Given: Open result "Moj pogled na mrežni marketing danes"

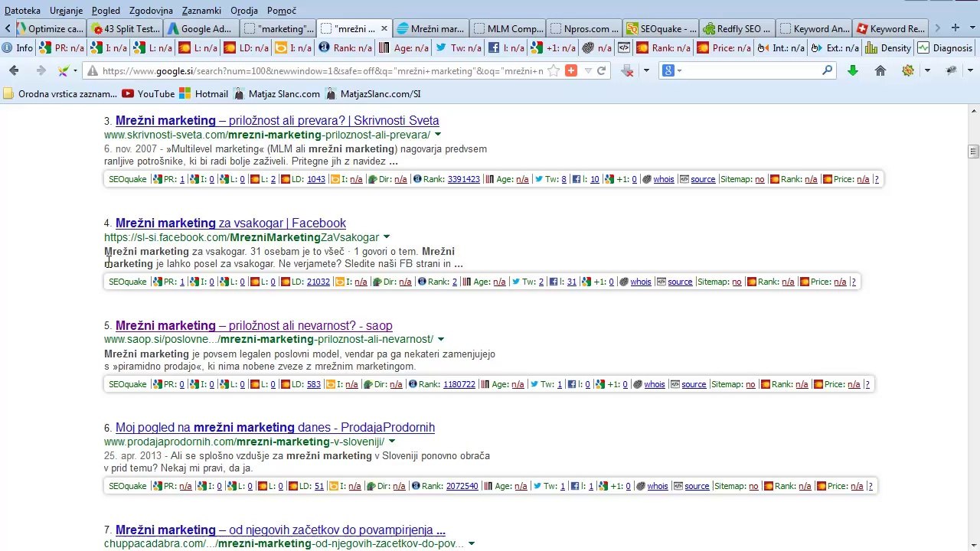Looking at the screenshot, I should click(275, 427).
